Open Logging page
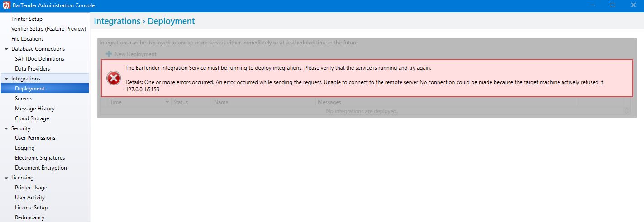The image size is (644, 222). click(24, 148)
